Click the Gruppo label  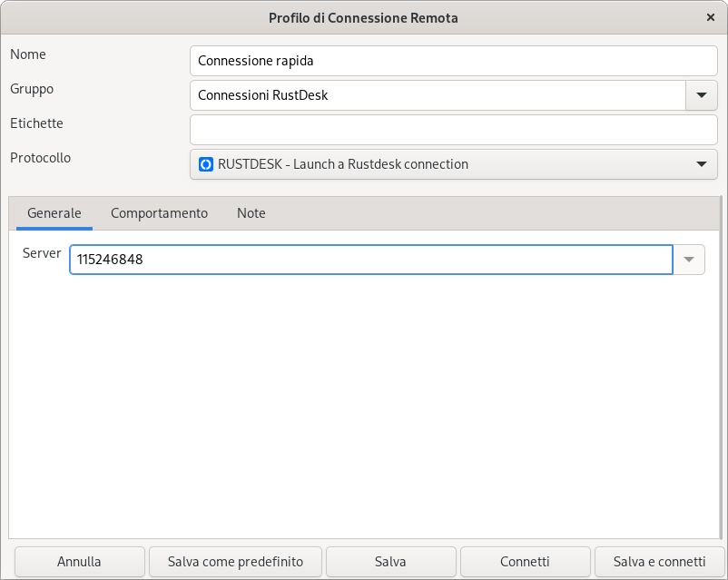tap(32, 89)
